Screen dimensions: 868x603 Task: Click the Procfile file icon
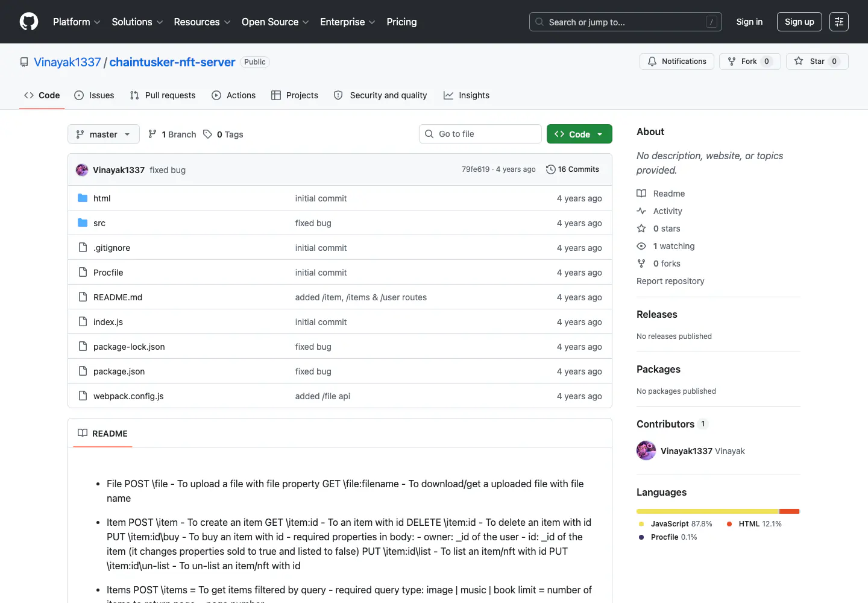(x=83, y=273)
